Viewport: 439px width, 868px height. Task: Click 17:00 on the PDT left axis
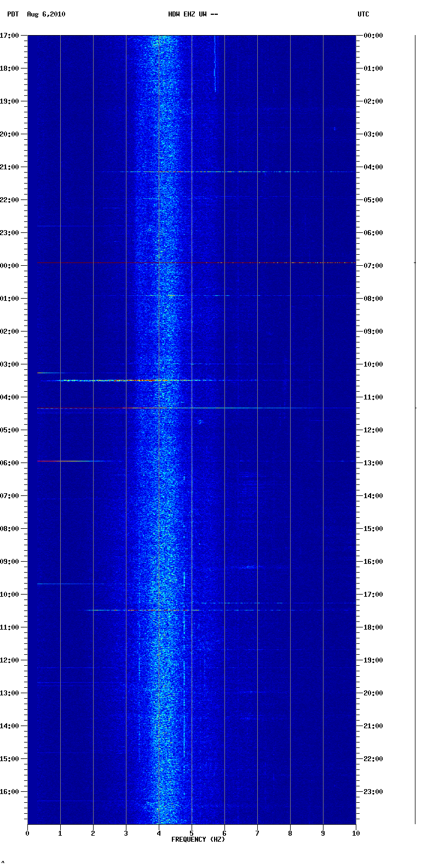pyautogui.click(x=10, y=36)
